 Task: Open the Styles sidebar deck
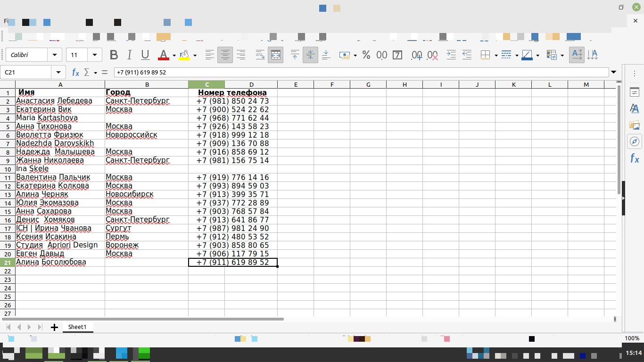point(635,109)
